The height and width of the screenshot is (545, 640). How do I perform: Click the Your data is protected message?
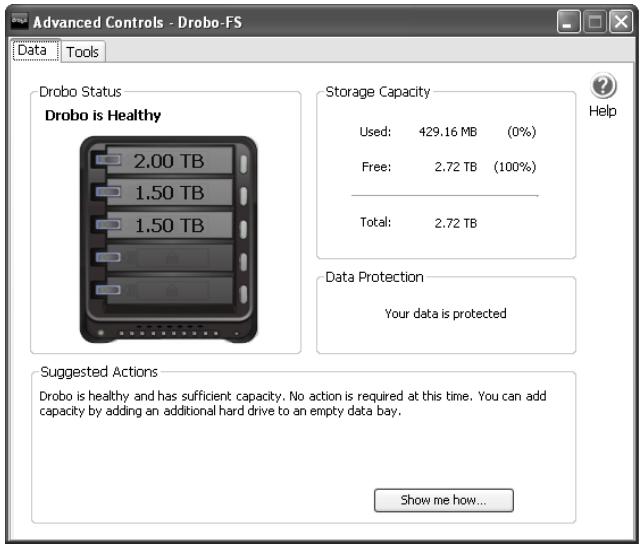pyautogui.click(x=445, y=314)
